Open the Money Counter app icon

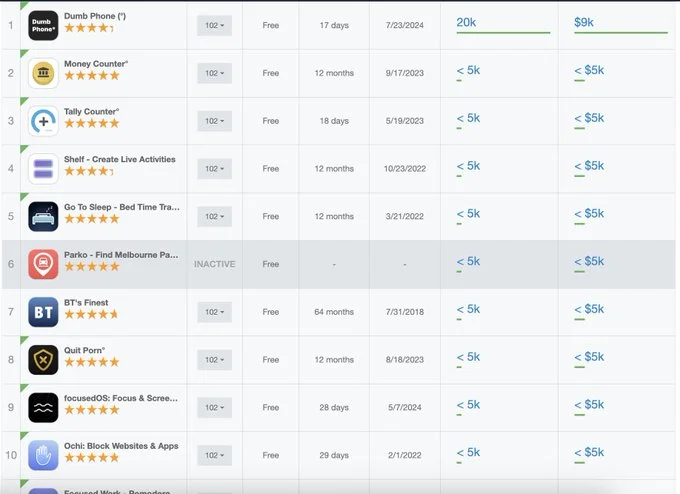43,73
